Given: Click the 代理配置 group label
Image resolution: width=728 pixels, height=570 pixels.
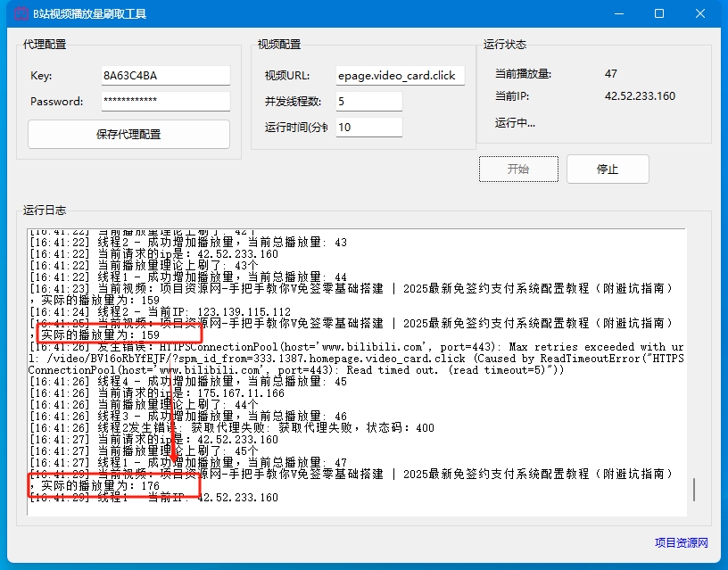Looking at the screenshot, I should click(45, 45).
